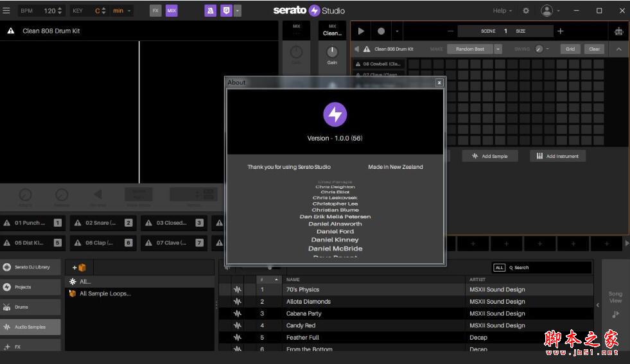
Task: Open the dropdown next to Swing knob
Action: coord(548,49)
